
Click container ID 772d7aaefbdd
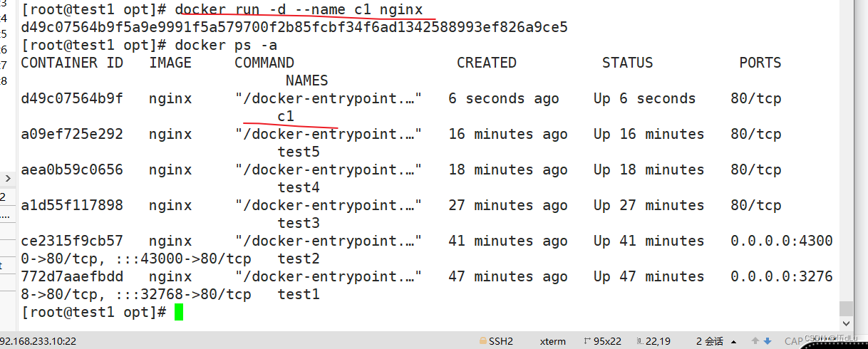[x=72, y=276]
